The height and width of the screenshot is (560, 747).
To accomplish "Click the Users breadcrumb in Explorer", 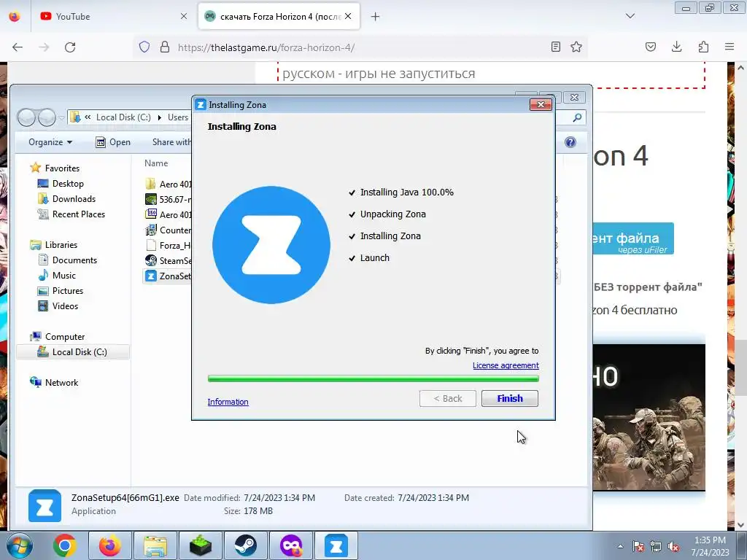I will (x=178, y=117).
